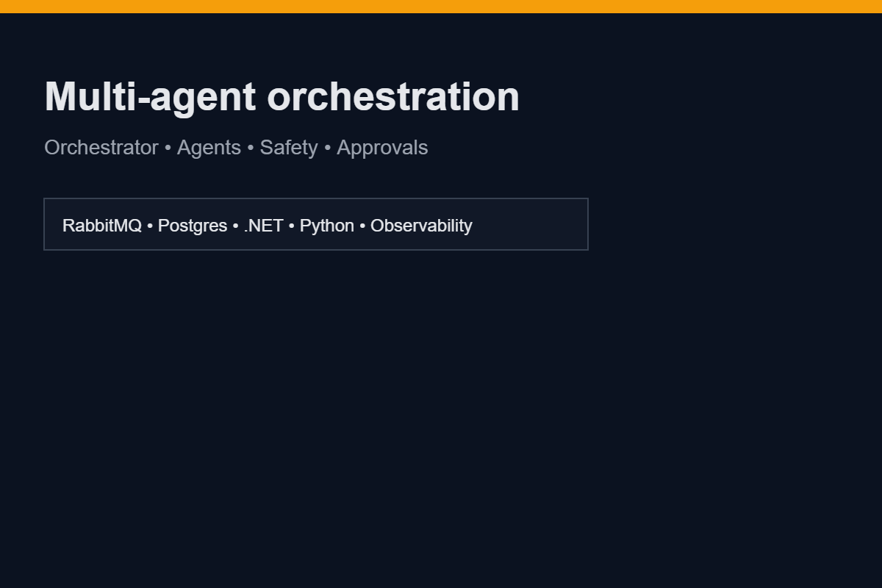Select the "Python" label
This screenshot has height=588, width=882.
click(327, 226)
